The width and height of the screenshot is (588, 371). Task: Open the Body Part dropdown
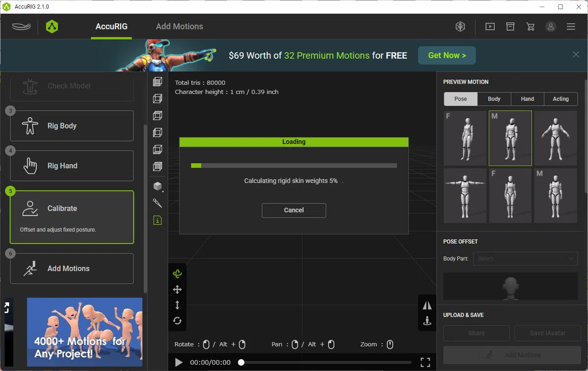point(525,258)
